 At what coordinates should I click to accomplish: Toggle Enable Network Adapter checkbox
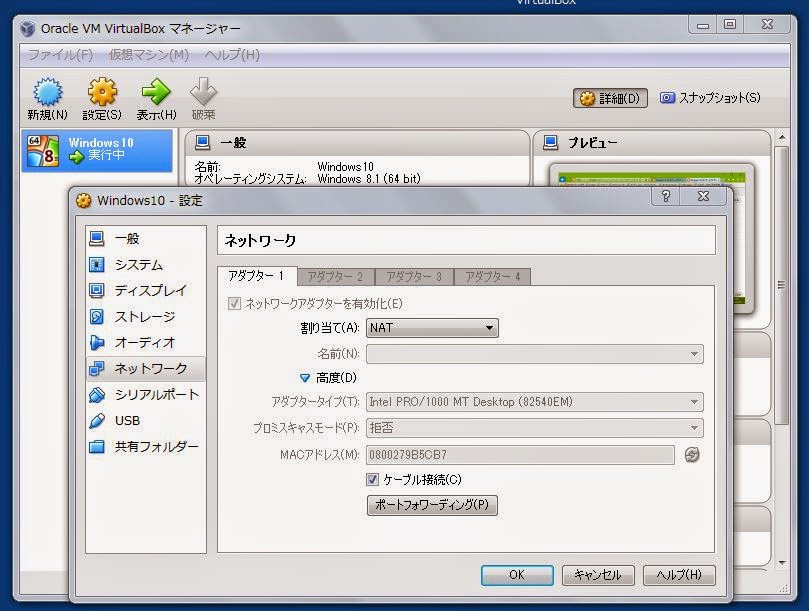click(x=234, y=303)
